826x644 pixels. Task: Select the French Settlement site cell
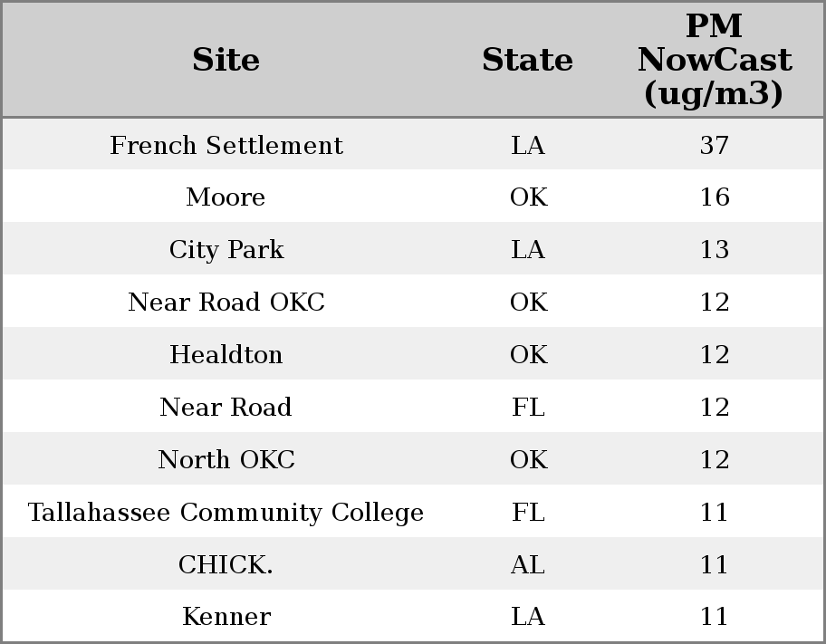226,145
